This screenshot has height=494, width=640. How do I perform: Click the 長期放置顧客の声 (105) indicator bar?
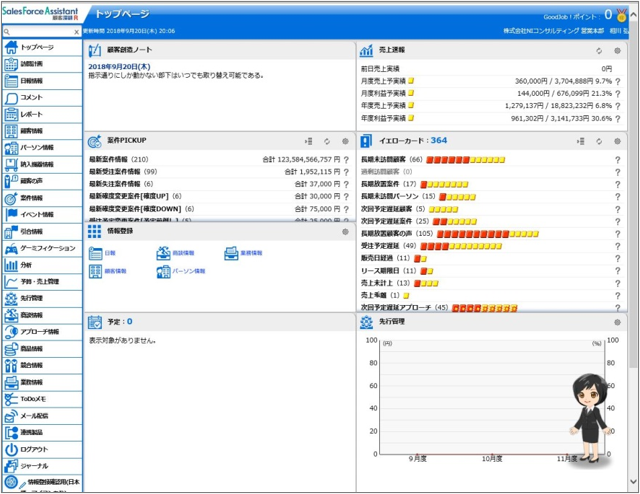(x=488, y=234)
